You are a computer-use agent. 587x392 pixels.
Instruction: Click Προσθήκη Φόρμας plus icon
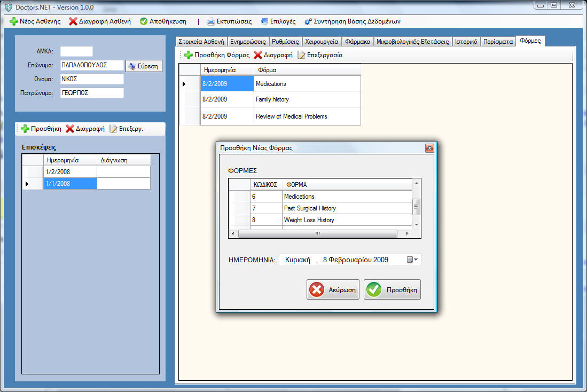tap(188, 55)
